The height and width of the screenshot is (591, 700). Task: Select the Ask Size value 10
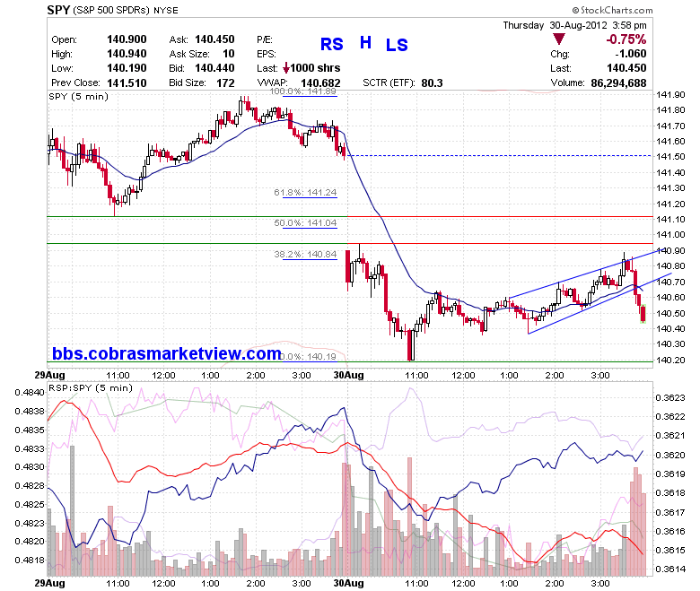click(x=229, y=54)
